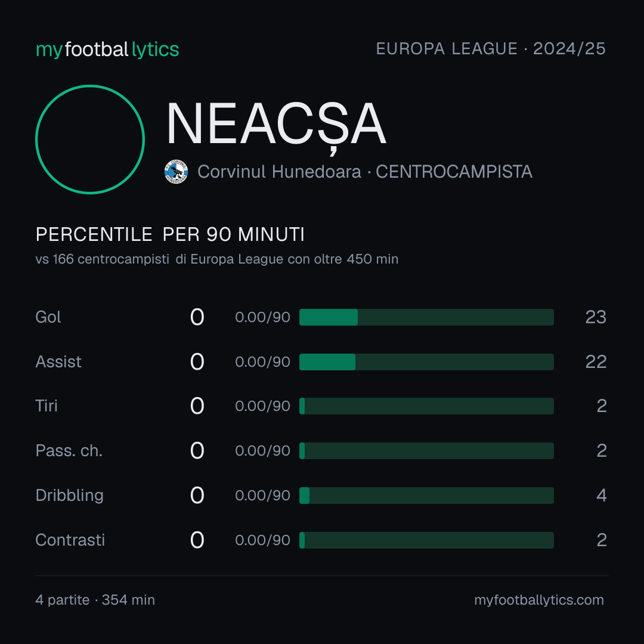Click the Europa League 2024/25 label

click(491, 49)
